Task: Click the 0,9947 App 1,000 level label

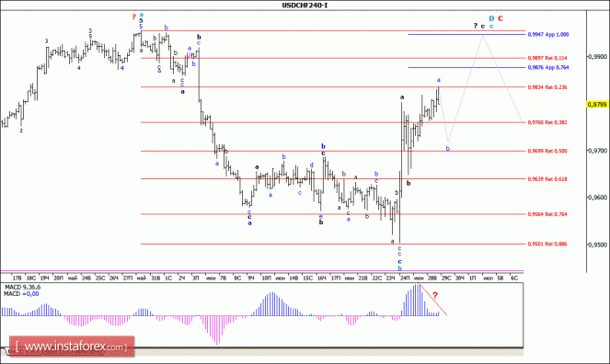Action: 548,35
